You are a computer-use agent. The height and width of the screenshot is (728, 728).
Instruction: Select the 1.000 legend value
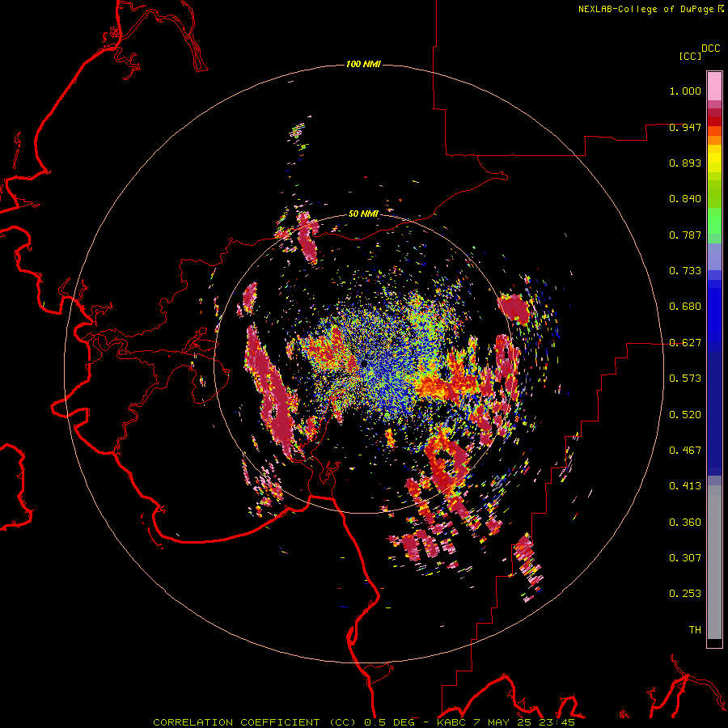point(685,91)
